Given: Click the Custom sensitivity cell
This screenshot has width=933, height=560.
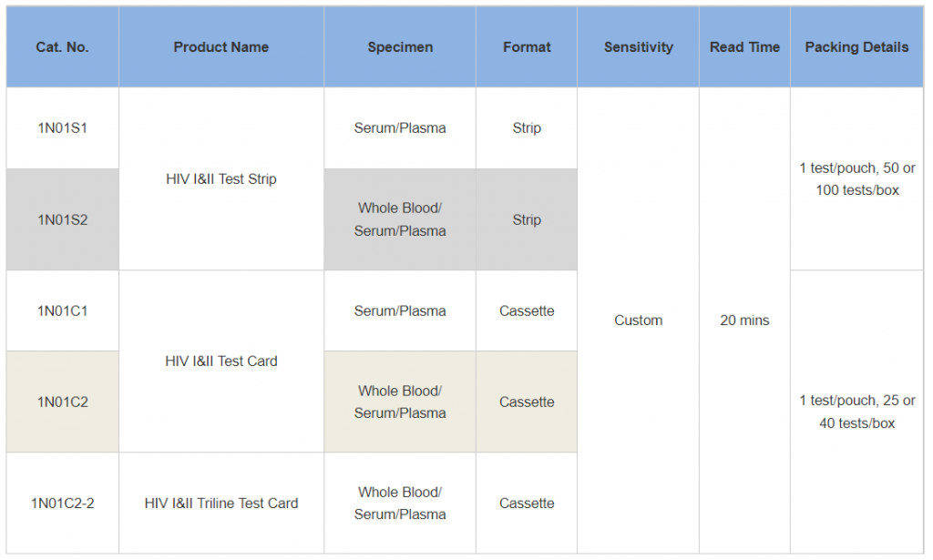Looking at the screenshot, I should coord(638,321).
